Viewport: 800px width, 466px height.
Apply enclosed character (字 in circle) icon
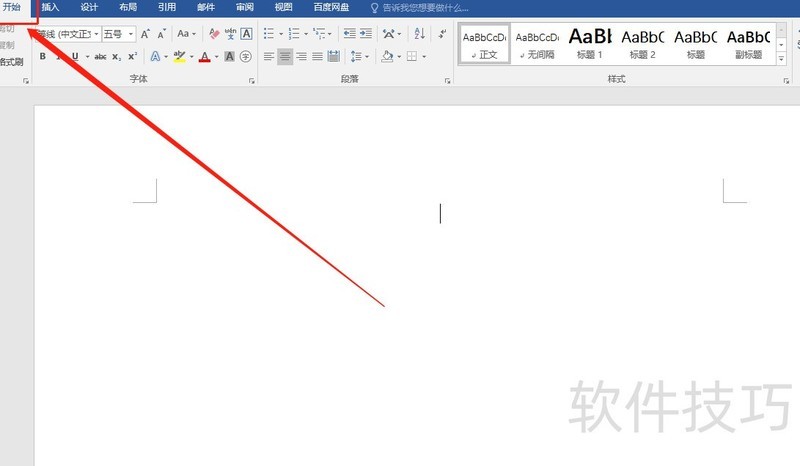tap(245, 56)
